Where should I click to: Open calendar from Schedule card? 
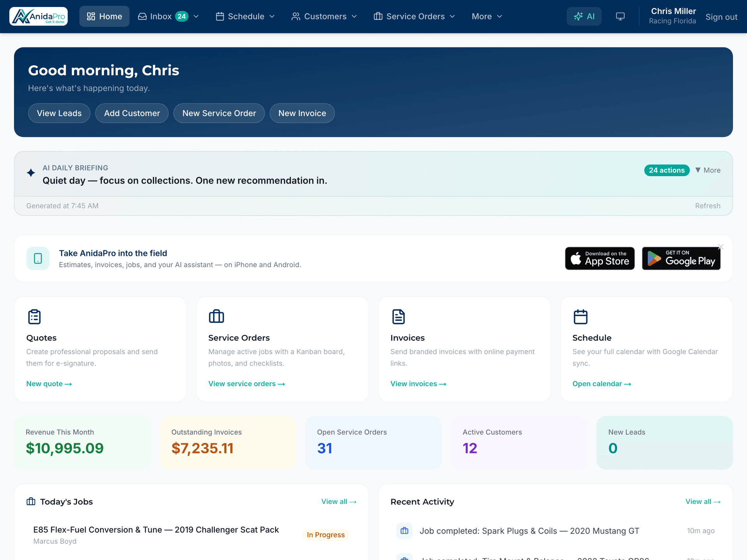coord(601,384)
